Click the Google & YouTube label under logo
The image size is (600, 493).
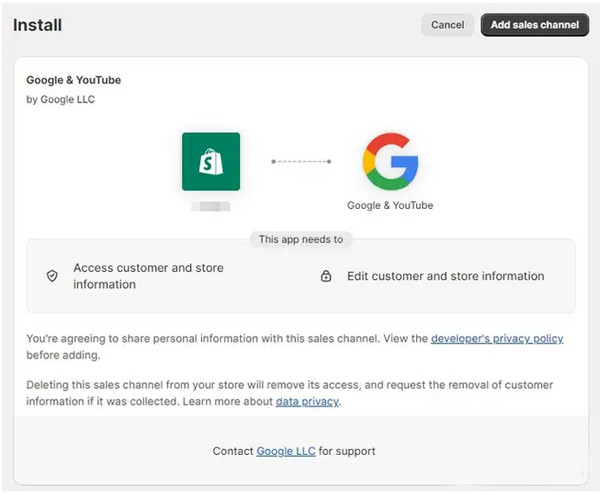[x=390, y=206]
